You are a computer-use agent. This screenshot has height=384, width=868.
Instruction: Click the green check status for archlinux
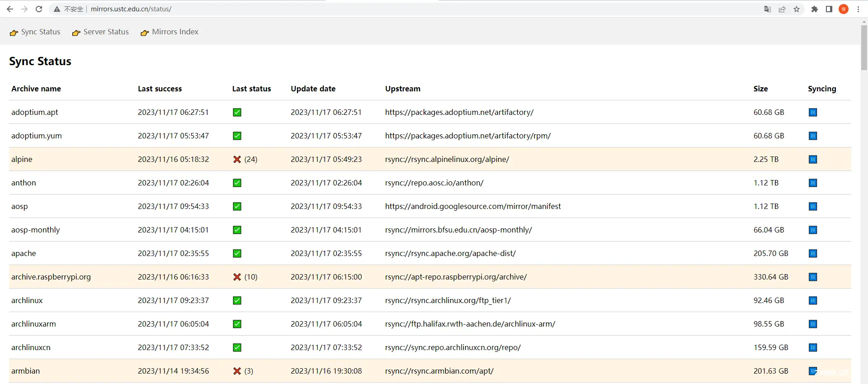pyautogui.click(x=237, y=300)
